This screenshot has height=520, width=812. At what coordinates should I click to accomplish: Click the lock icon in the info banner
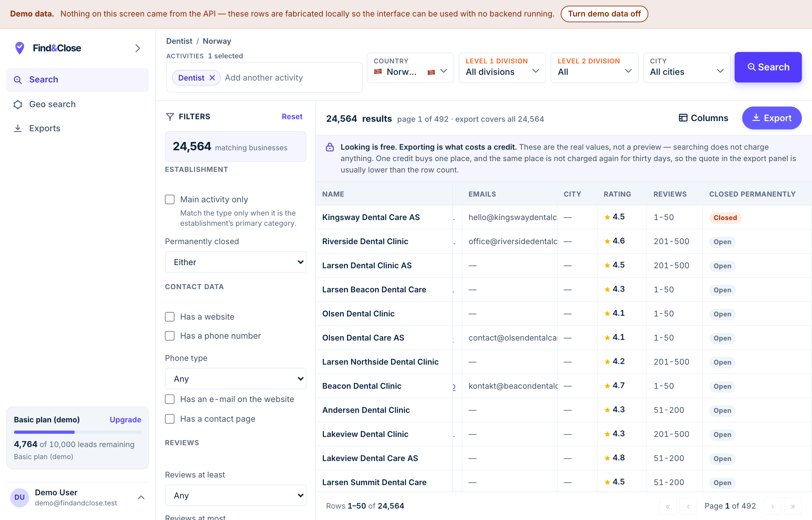(x=330, y=147)
